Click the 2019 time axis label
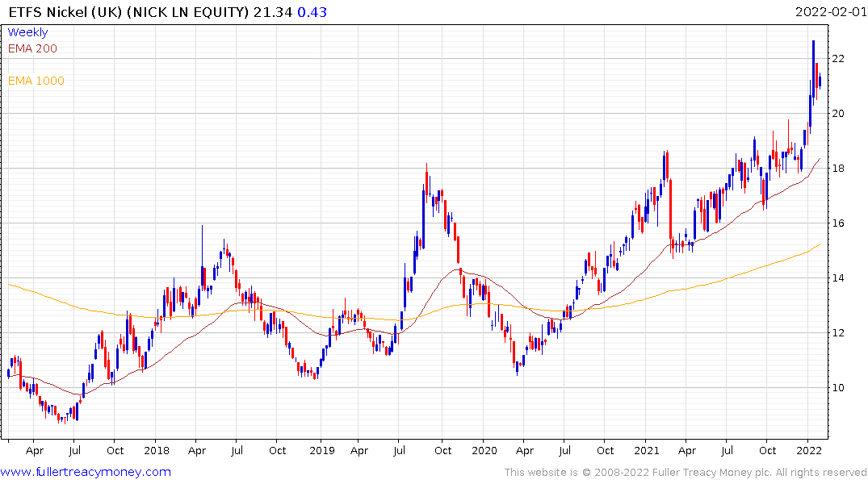Image resolution: width=868 pixels, height=484 pixels. click(x=322, y=450)
